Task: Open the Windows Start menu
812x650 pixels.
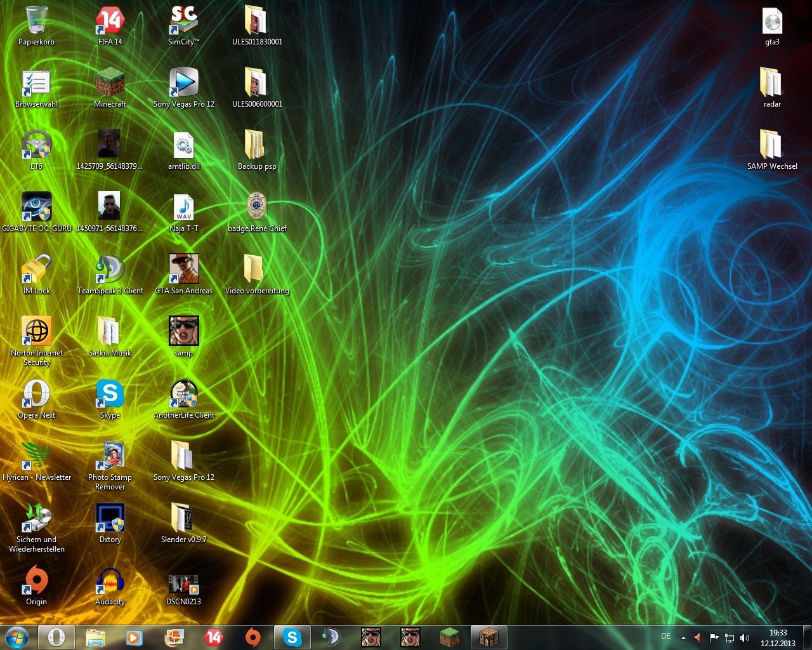Action: (17, 637)
